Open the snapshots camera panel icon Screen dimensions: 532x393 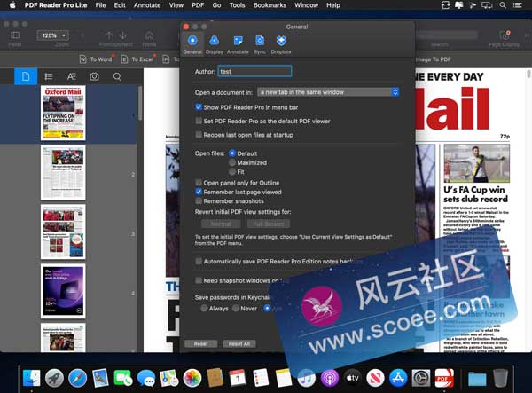94,76
